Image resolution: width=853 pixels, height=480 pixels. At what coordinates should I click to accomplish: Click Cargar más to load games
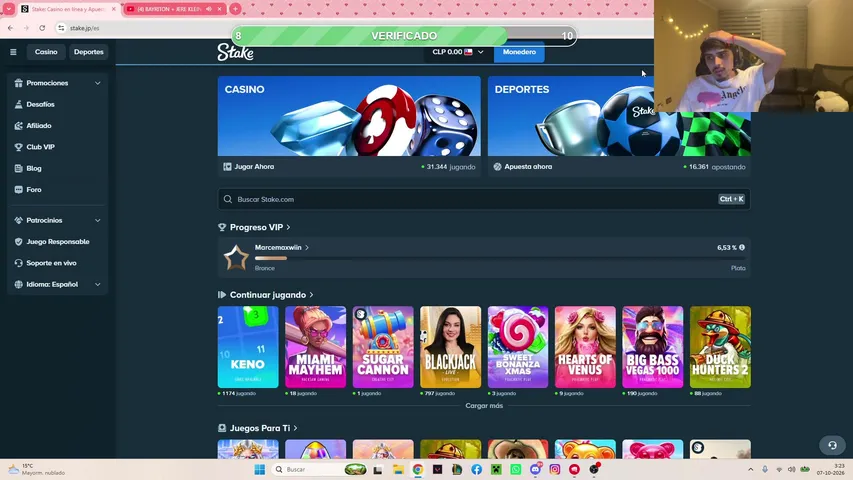484,405
